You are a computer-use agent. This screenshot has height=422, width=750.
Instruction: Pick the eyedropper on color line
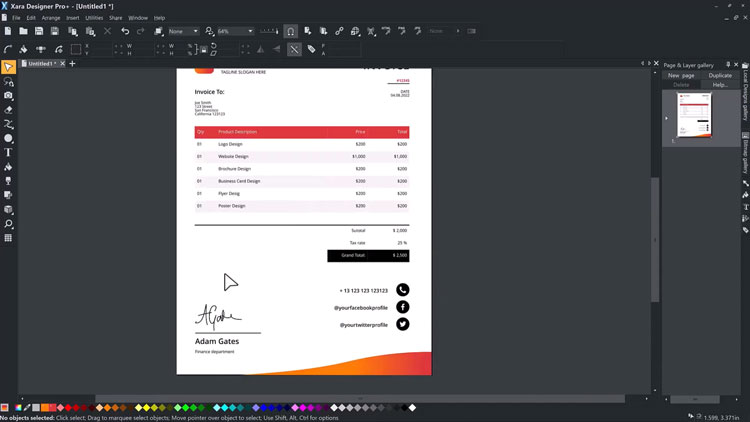(27, 408)
